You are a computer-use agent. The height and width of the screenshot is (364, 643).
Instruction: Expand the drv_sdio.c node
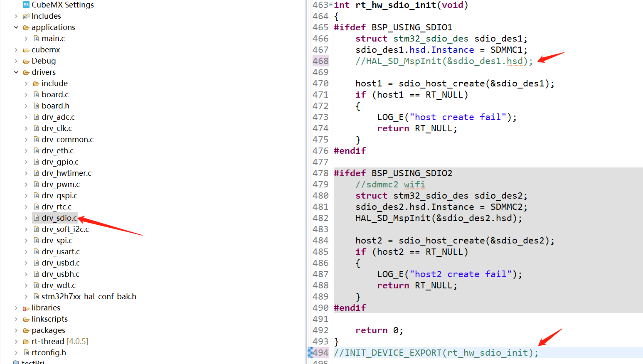[26, 218]
